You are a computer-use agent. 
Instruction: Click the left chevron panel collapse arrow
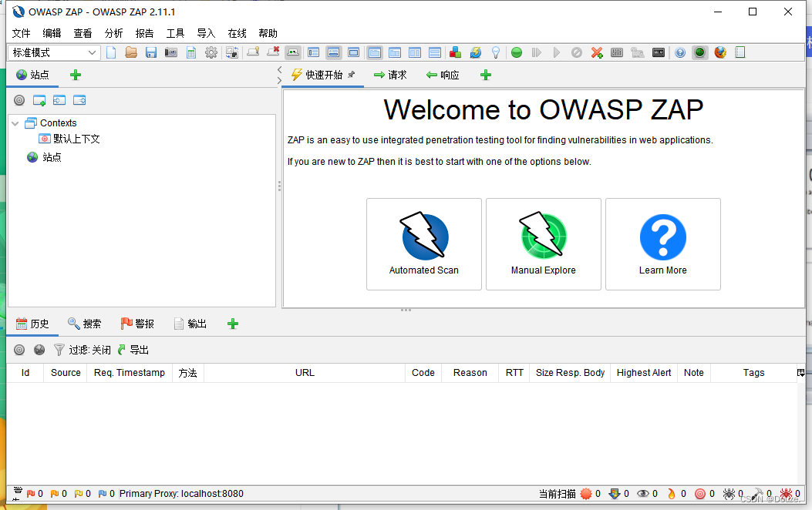(x=280, y=70)
